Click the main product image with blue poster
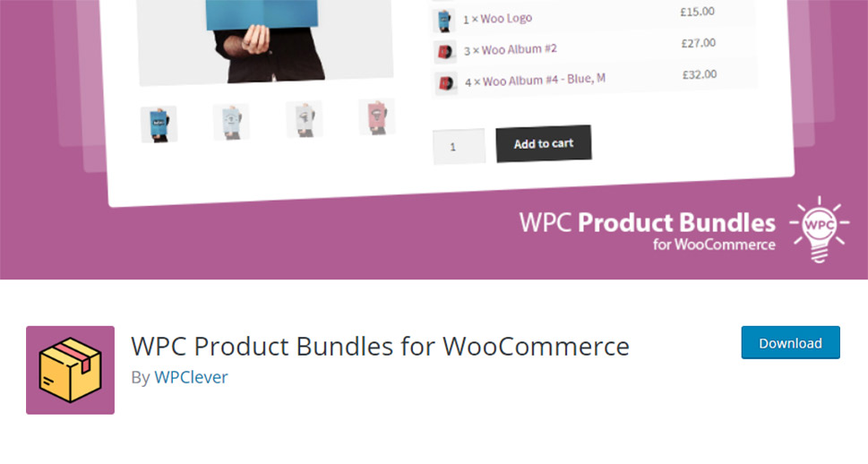Screen dimensions: 868x464 click(x=264, y=40)
